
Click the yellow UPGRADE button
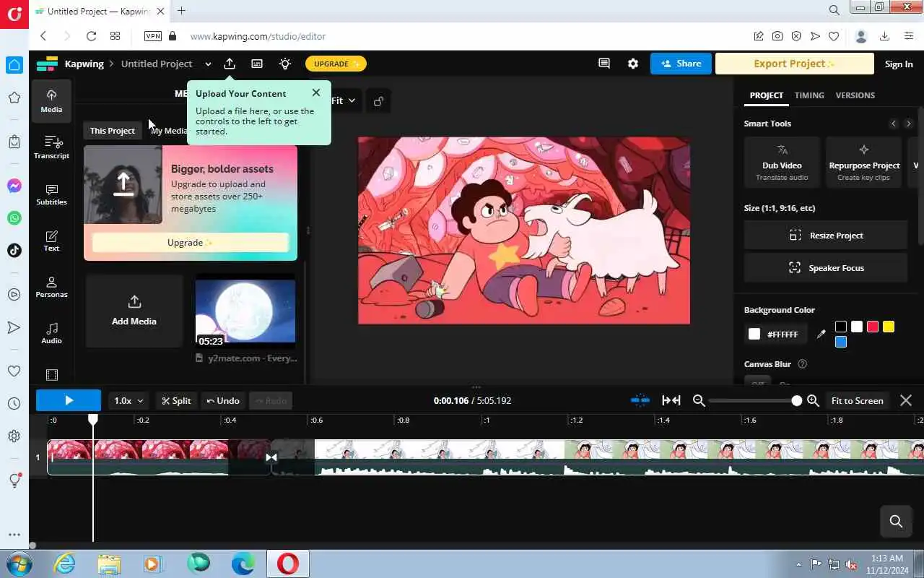point(336,64)
